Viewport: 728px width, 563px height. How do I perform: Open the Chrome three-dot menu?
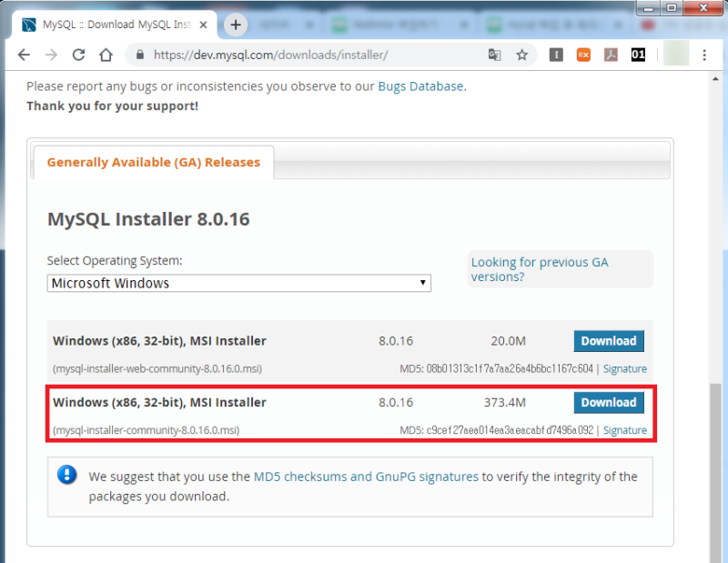pos(704,55)
